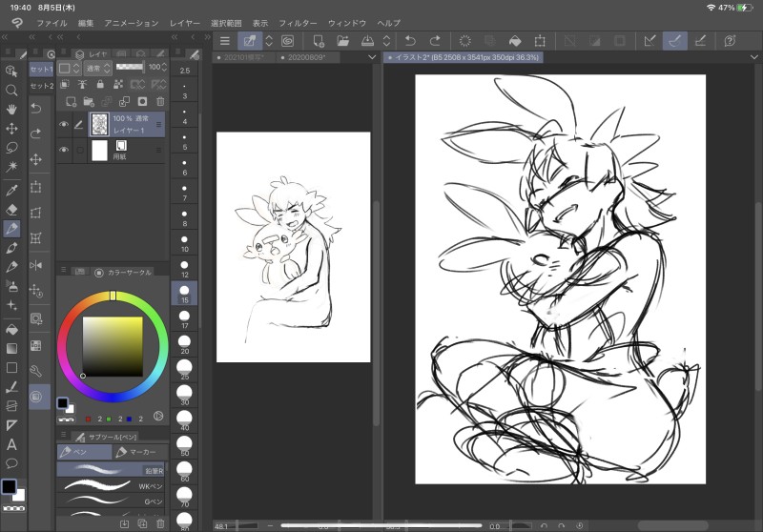Pick the Lasso selection tool

point(11,148)
